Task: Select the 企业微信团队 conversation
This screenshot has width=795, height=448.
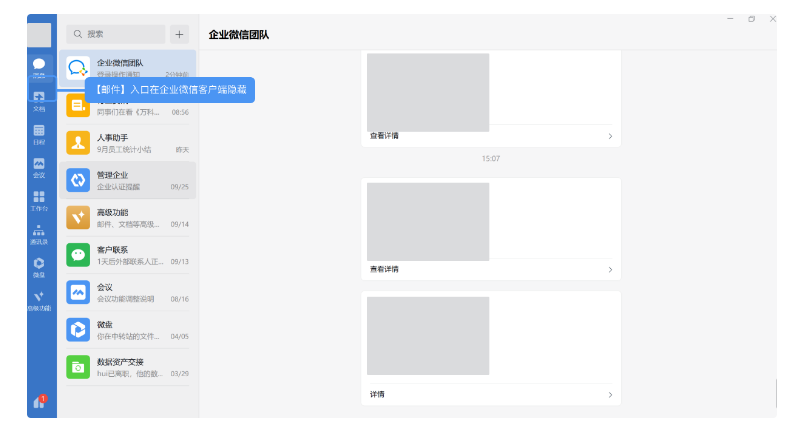Action: click(127, 68)
